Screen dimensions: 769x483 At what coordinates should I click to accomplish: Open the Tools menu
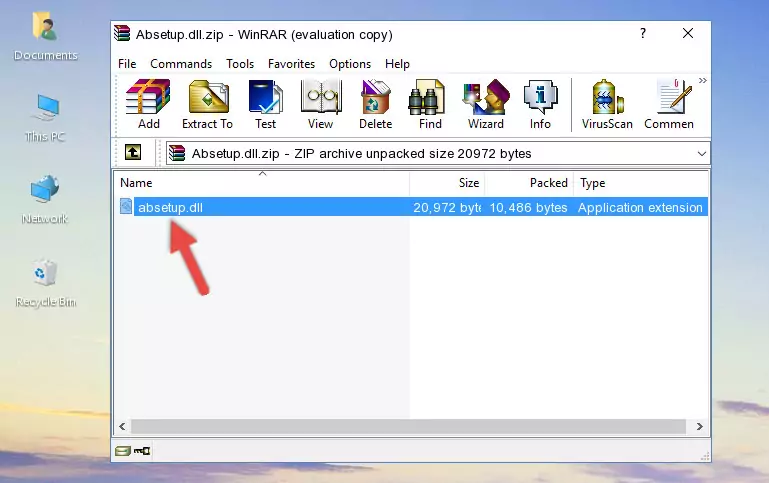tap(240, 64)
